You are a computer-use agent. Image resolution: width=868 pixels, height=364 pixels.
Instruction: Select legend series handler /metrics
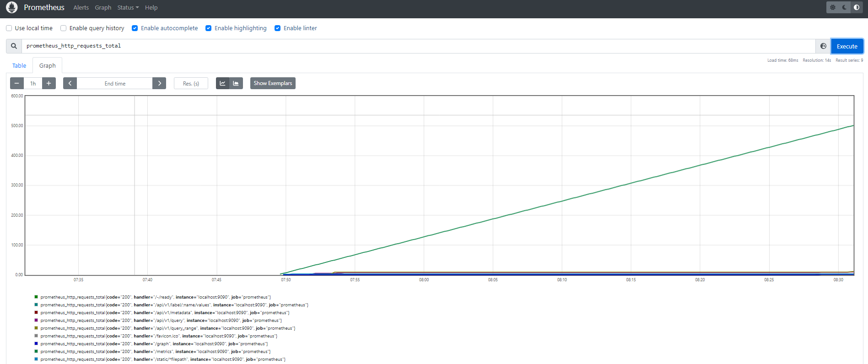click(156, 352)
